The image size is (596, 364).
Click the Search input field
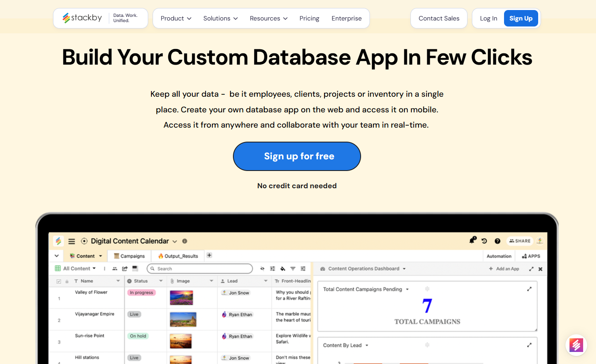[200, 268]
